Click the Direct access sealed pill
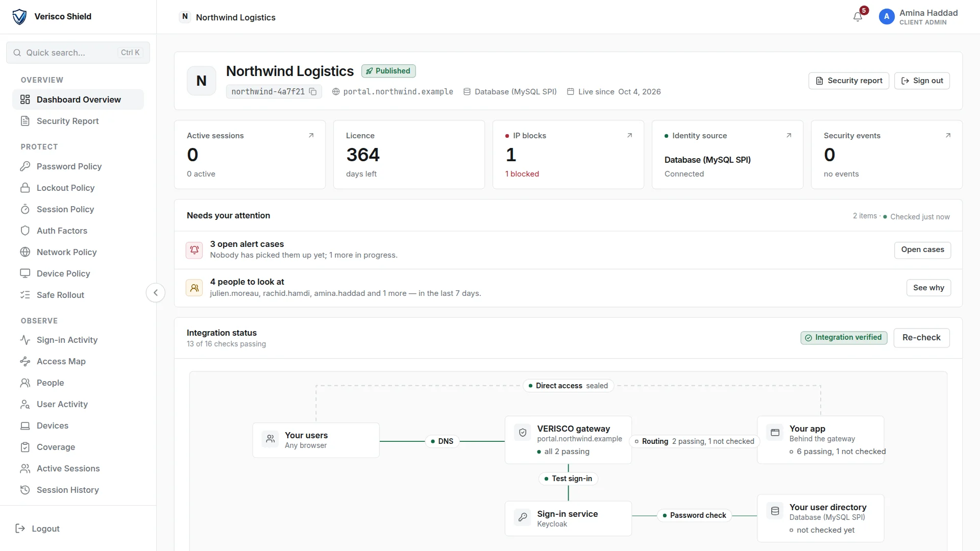Image resolution: width=980 pixels, height=551 pixels. [x=568, y=386]
